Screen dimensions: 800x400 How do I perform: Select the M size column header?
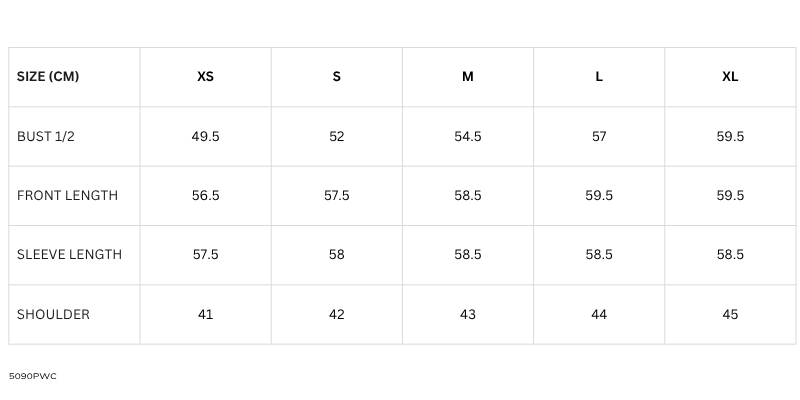pyautogui.click(x=468, y=77)
